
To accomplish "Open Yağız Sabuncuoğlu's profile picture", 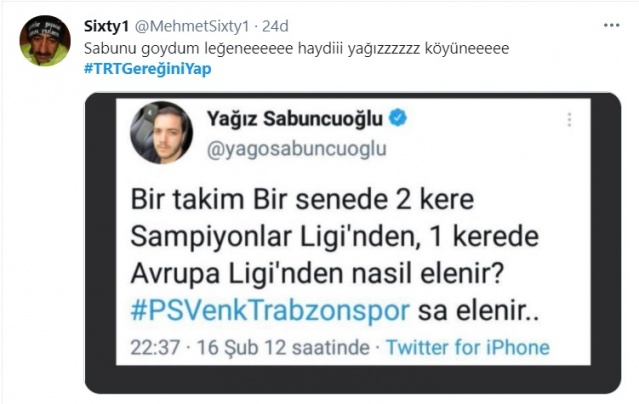I will pyautogui.click(x=161, y=132).
